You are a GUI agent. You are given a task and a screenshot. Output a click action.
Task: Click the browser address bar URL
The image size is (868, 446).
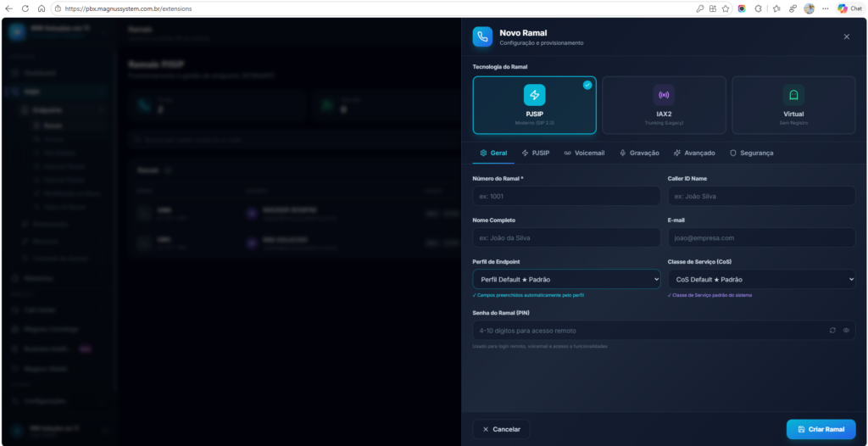tap(129, 8)
